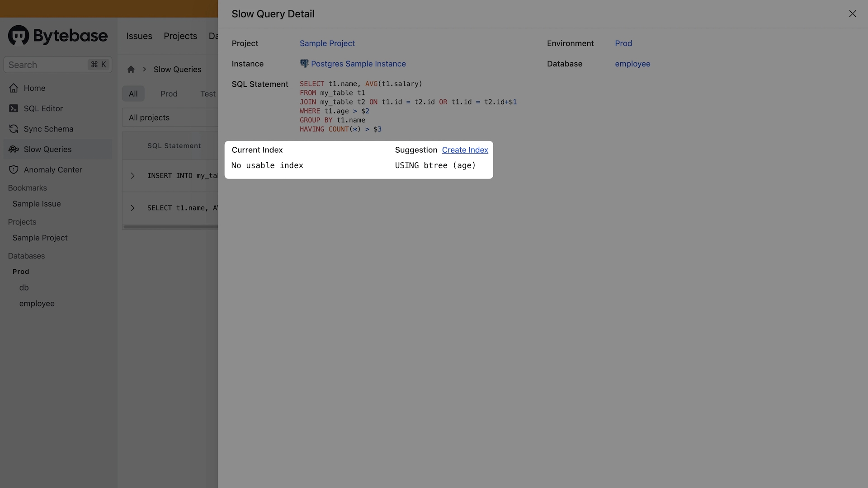Click the Postgres Sample Instance icon

click(x=304, y=64)
